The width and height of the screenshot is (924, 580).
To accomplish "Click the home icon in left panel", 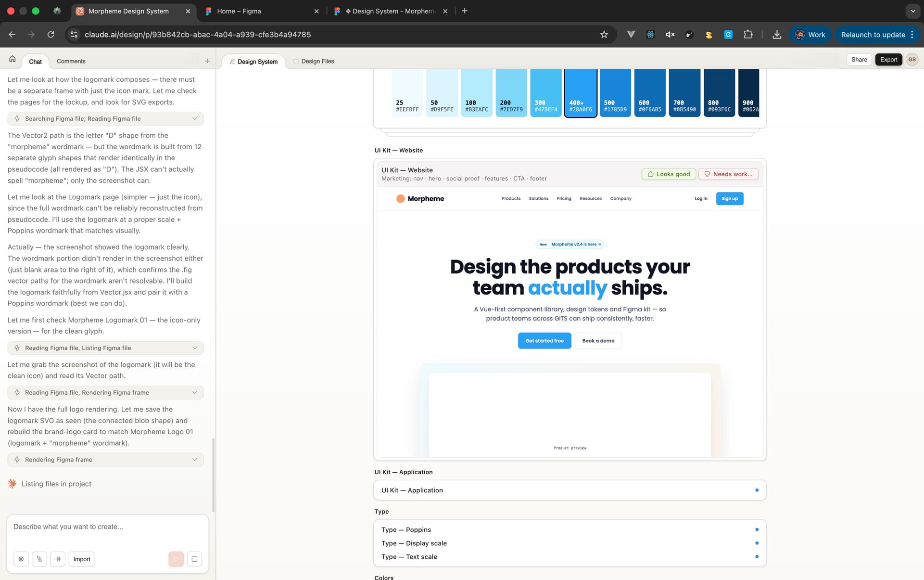I will click(x=13, y=59).
